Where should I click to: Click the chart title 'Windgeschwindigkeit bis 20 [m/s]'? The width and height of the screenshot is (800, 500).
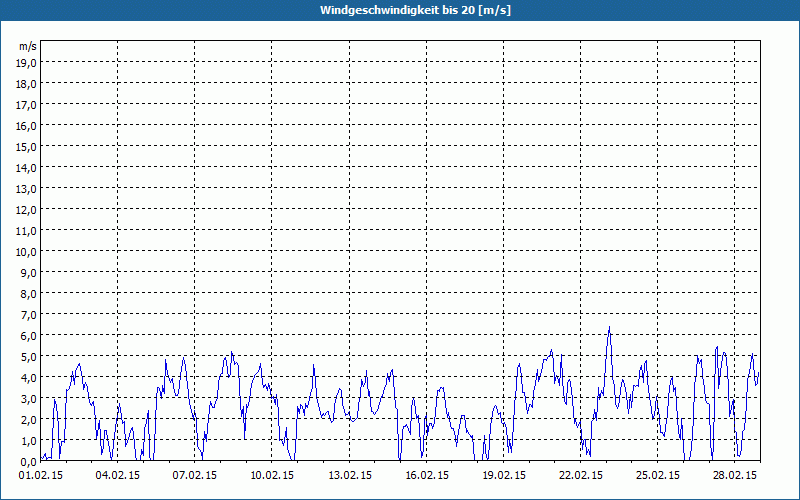click(x=415, y=10)
